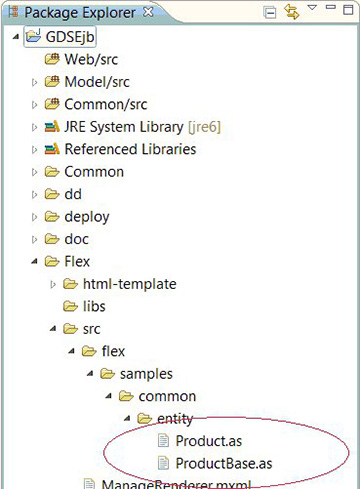This screenshot has width=360, height=489.
Task: Click the Common folder icon
Action: 52,172
